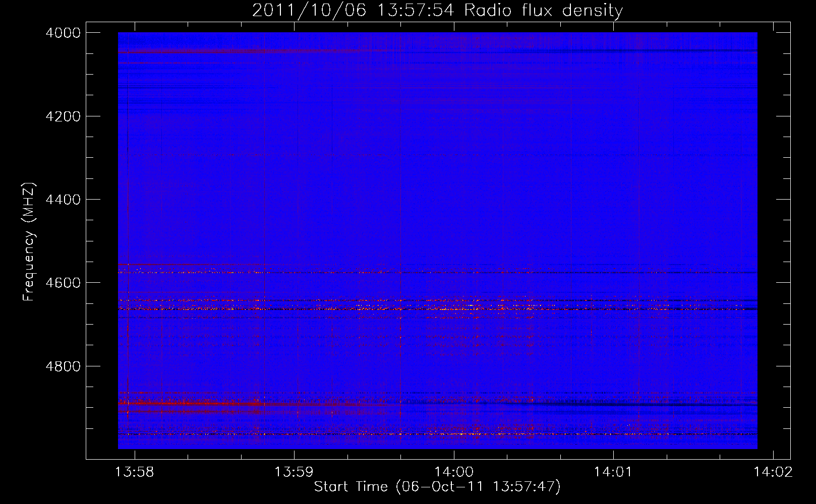
Task: Click the 13:59 time tick label
Action: click(x=294, y=472)
